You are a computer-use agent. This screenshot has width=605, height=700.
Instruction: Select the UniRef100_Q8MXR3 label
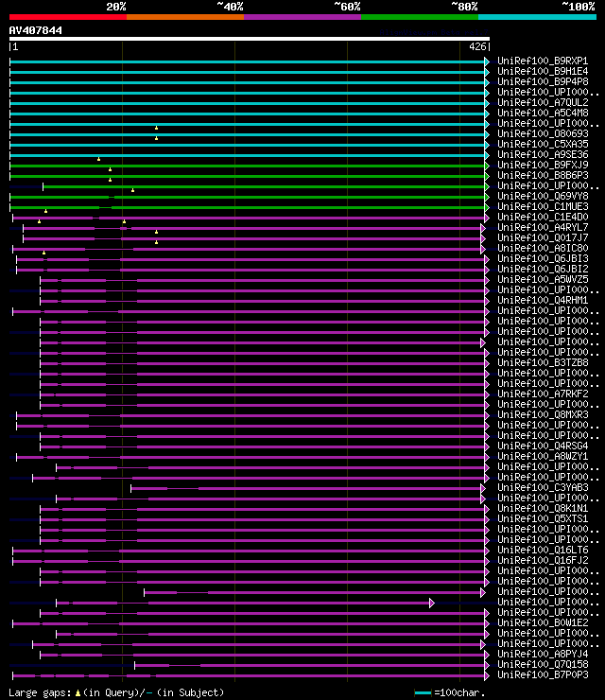pyautogui.click(x=543, y=414)
